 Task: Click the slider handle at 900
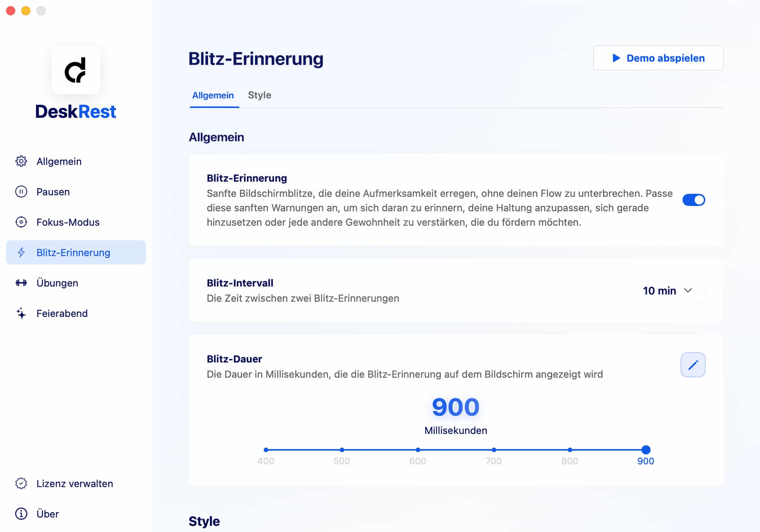[646, 450]
